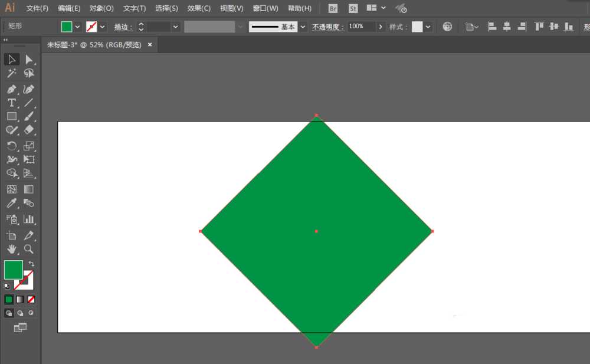
Task: Select the Type tool
Action: coord(11,103)
